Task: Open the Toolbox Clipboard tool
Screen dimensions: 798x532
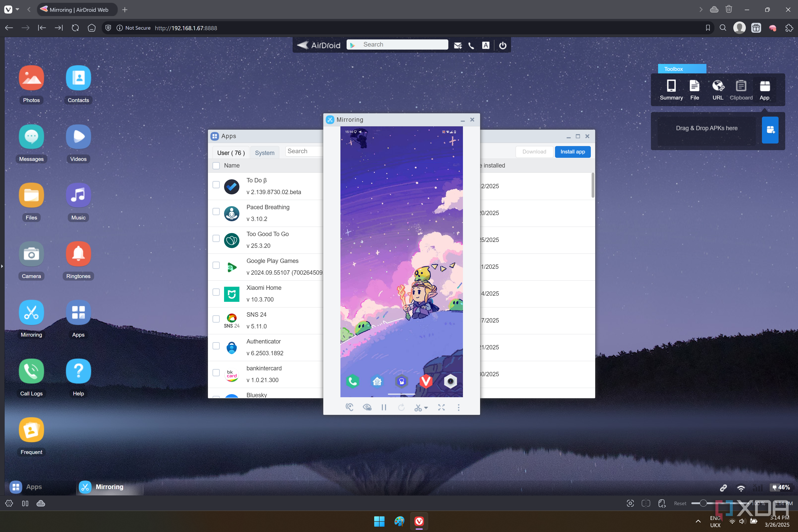Action: click(741, 90)
